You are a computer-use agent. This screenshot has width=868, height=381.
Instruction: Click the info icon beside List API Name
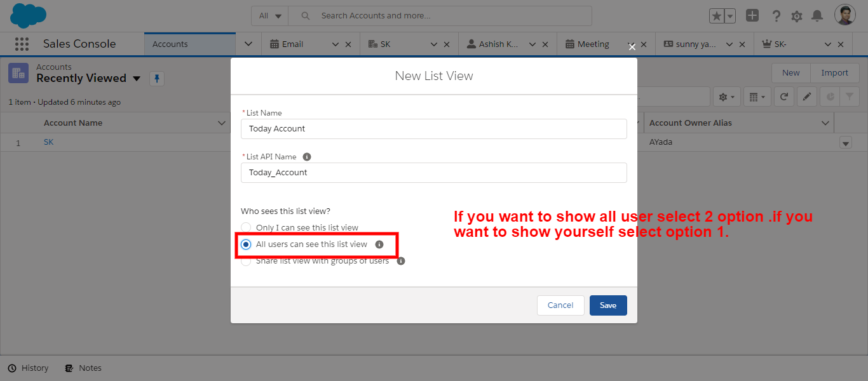click(307, 157)
